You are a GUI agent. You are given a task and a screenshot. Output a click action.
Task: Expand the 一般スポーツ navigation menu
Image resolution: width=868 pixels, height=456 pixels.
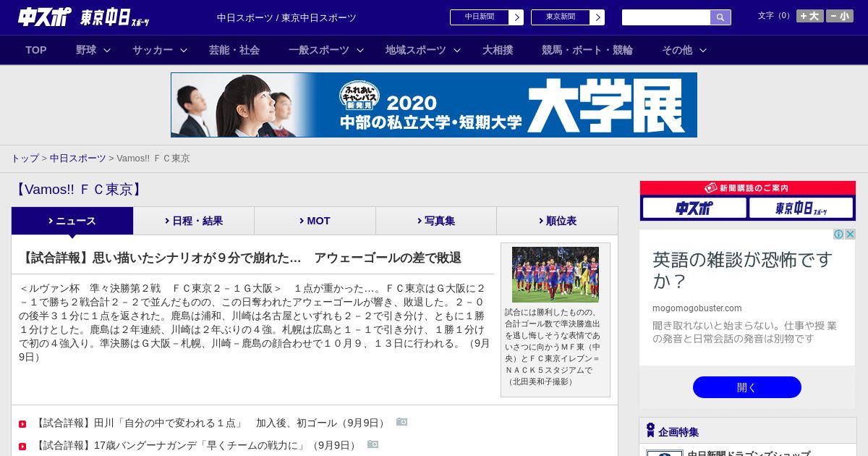326,50
